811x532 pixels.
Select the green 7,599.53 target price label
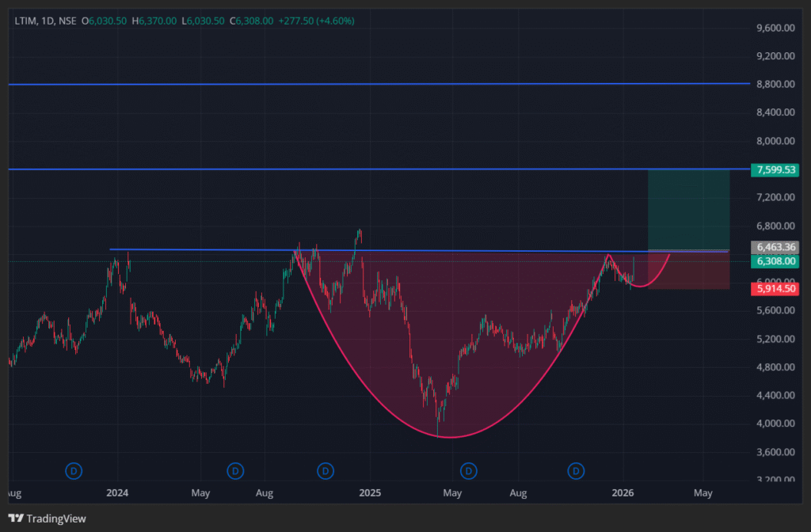(775, 169)
